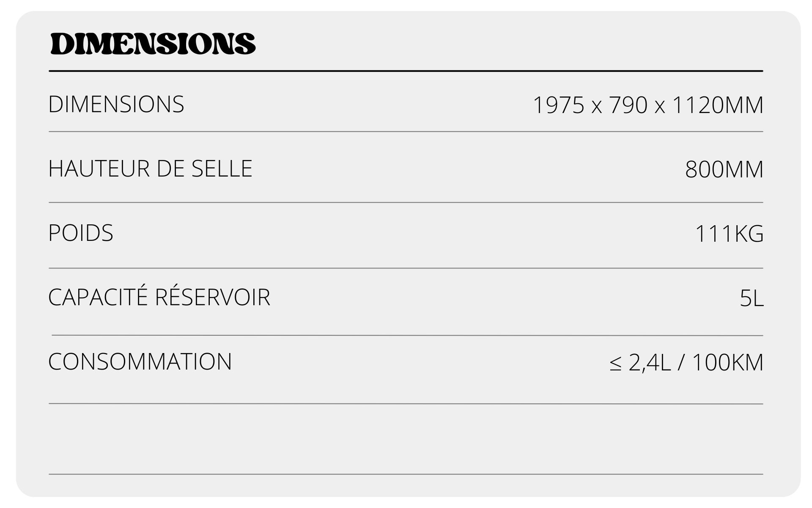Click the divider directly beneath the CONSOMMATION row

tap(406, 404)
